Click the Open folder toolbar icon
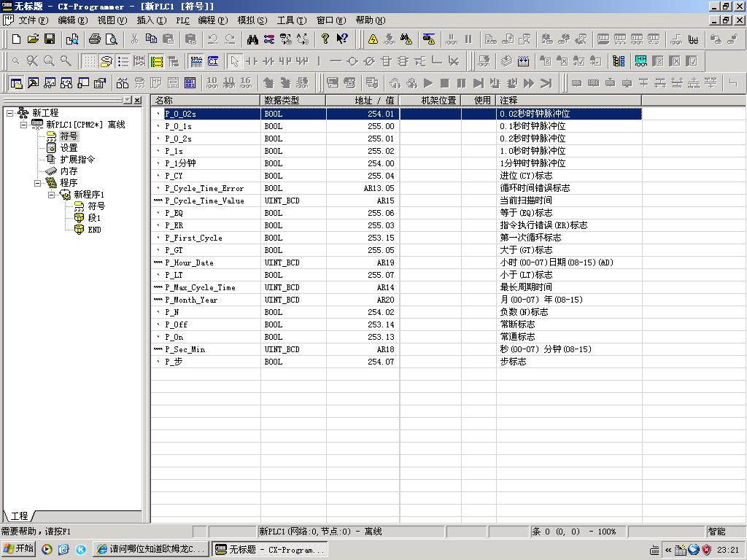The height and width of the screenshot is (560, 747). coord(33,39)
